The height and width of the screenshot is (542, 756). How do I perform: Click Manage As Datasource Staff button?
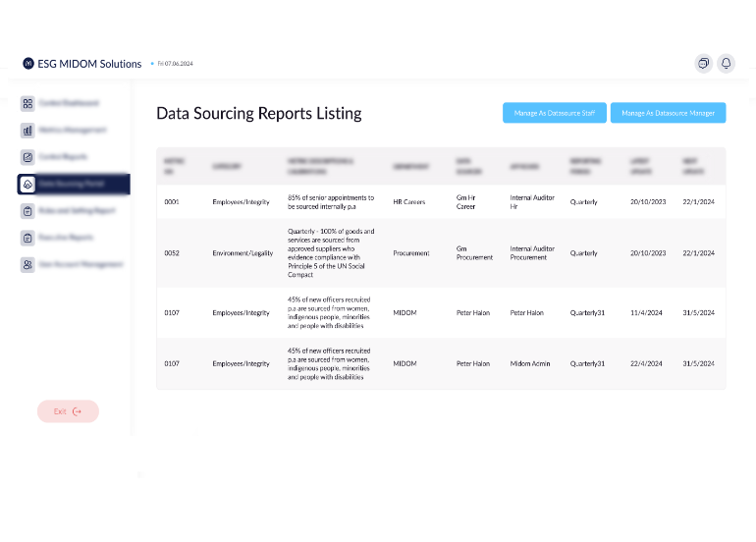[555, 113]
